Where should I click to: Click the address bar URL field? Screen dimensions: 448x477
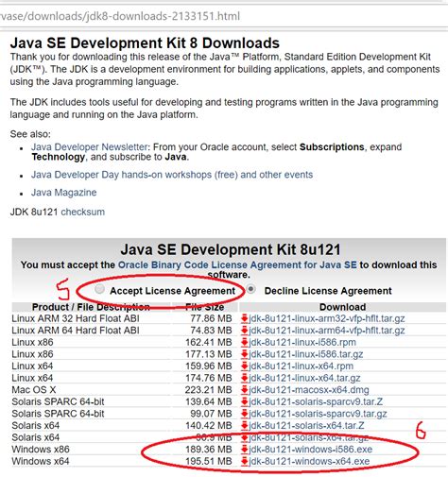point(224,16)
